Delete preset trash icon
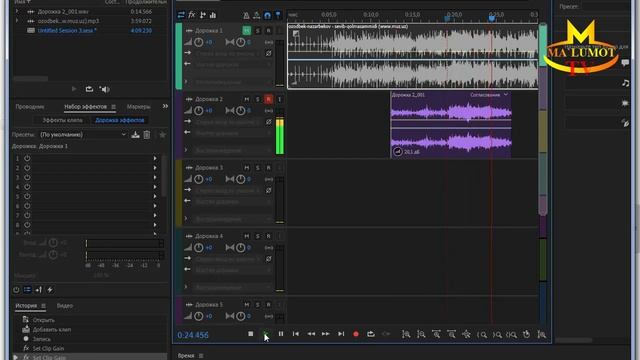Viewport: 640px width, 360px height. click(147, 135)
